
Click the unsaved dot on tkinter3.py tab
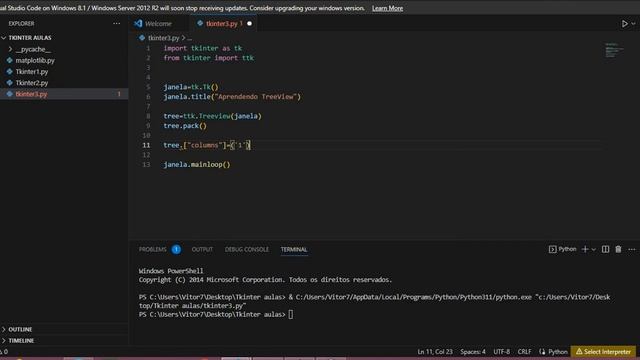pyautogui.click(x=249, y=24)
